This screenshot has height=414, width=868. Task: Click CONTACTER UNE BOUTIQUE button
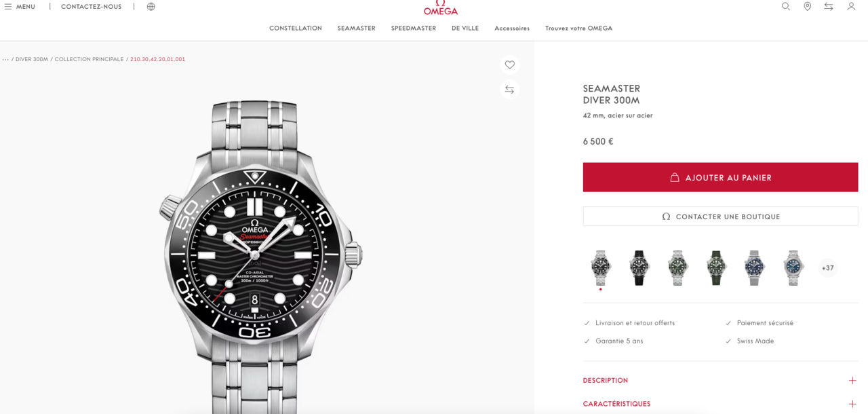[x=720, y=217]
